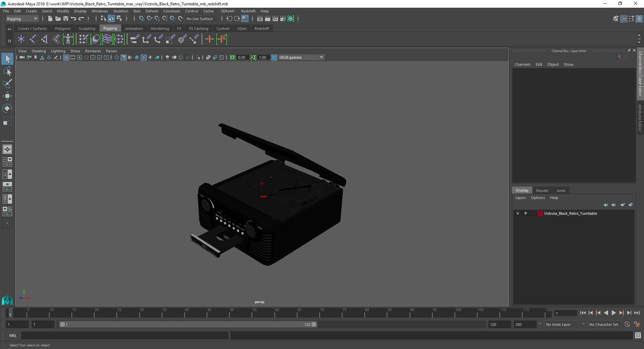Viewport: 644px width, 349px height.
Task: Open the Channels menu in Channel Box
Action: click(x=523, y=64)
